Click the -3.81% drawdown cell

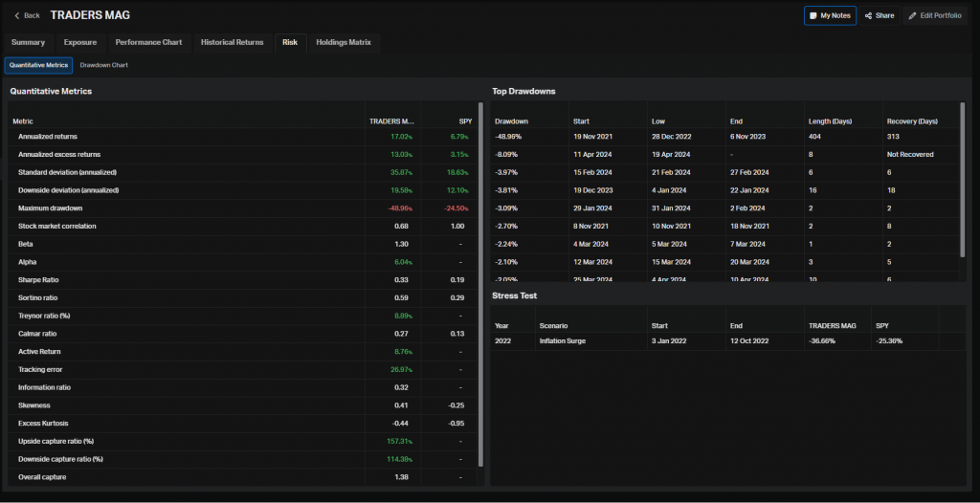tap(507, 190)
